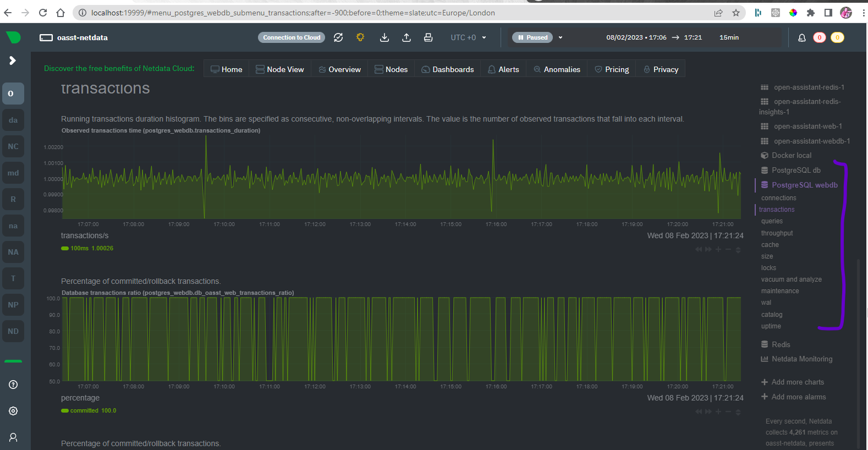Open the Pricing tab

pos(612,69)
